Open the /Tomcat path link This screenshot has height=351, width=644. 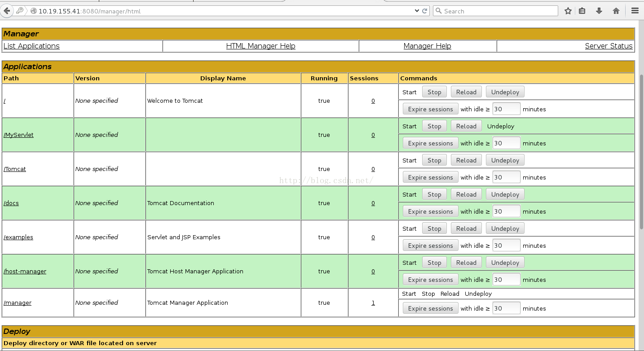click(x=15, y=169)
